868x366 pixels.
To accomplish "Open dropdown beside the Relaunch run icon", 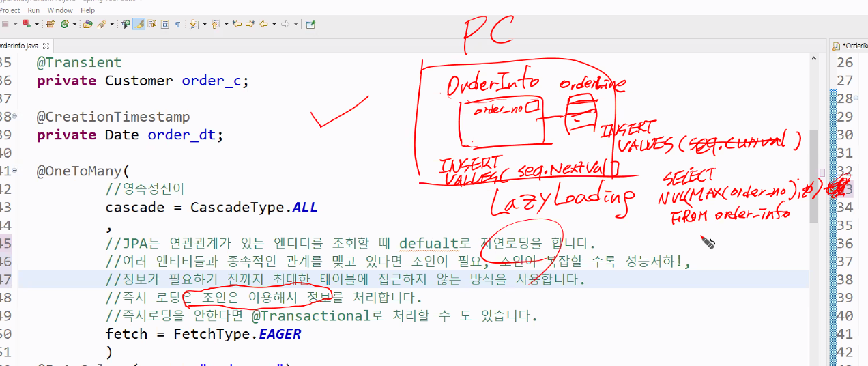I will point(37,24).
